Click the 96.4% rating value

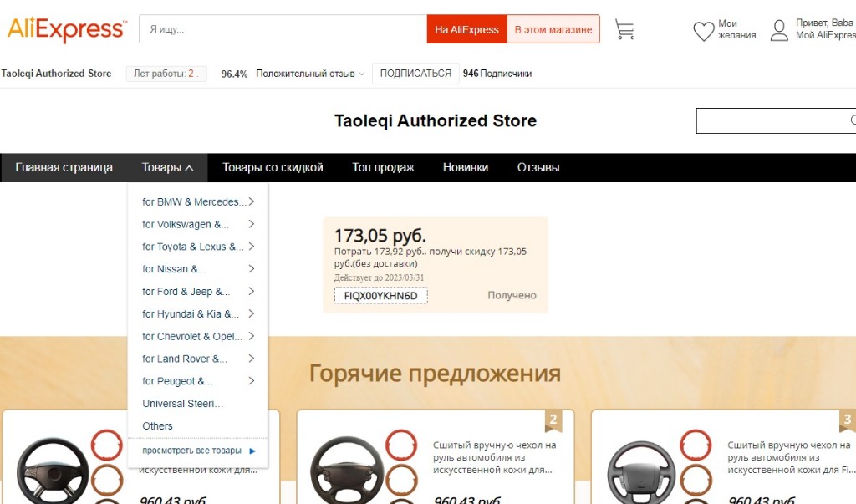pos(234,74)
